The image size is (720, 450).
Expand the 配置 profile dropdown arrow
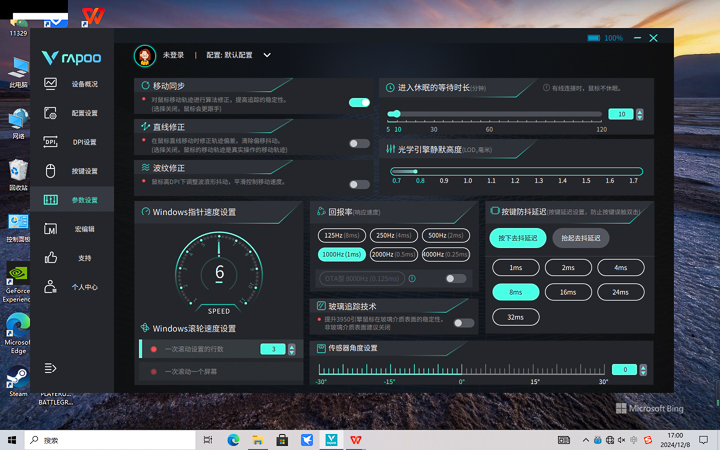[x=267, y=55]
